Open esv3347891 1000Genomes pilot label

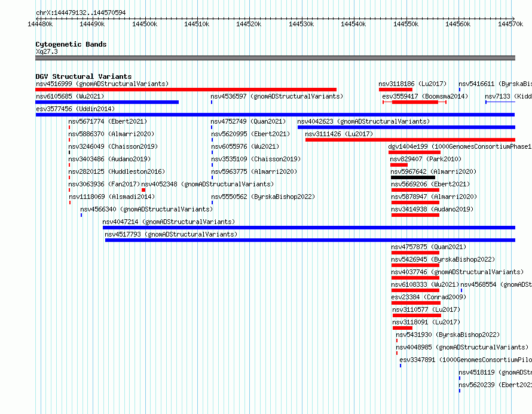466,360
